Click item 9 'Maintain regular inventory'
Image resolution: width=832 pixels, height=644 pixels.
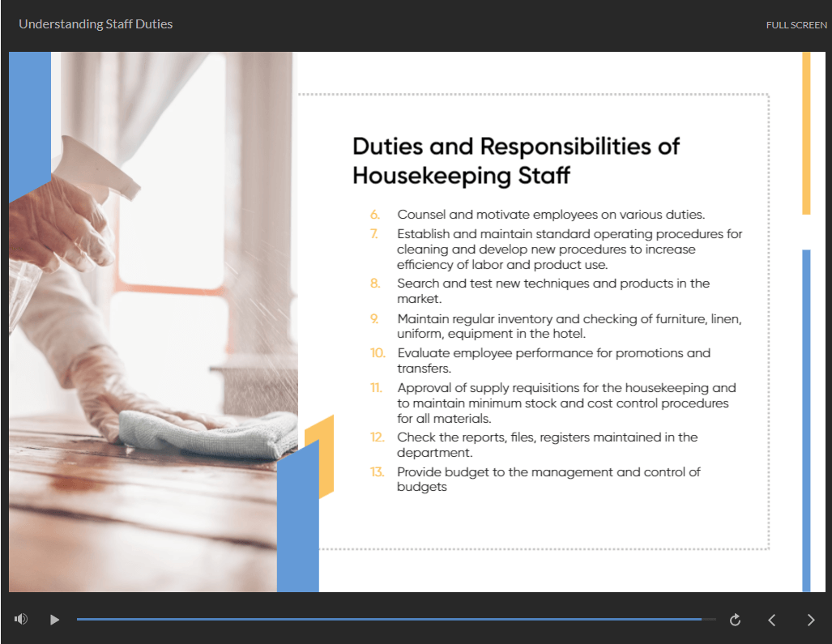[x=570, y=326]
